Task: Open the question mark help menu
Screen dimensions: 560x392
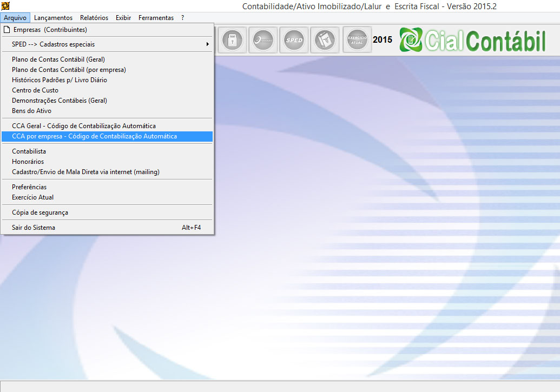Action: pyautogui.click(x=183, y=18)
